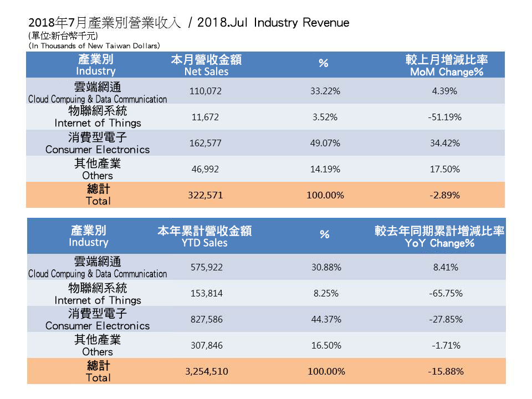Click the 110,072 net sales value
The height and width of the screenshot is (399, 532).
click(x=206, y=91)
